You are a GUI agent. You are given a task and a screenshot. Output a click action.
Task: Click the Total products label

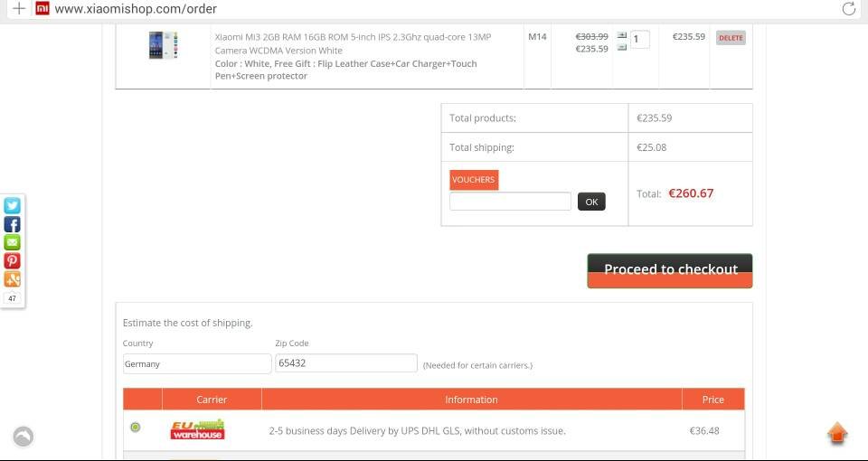[483, 118]
